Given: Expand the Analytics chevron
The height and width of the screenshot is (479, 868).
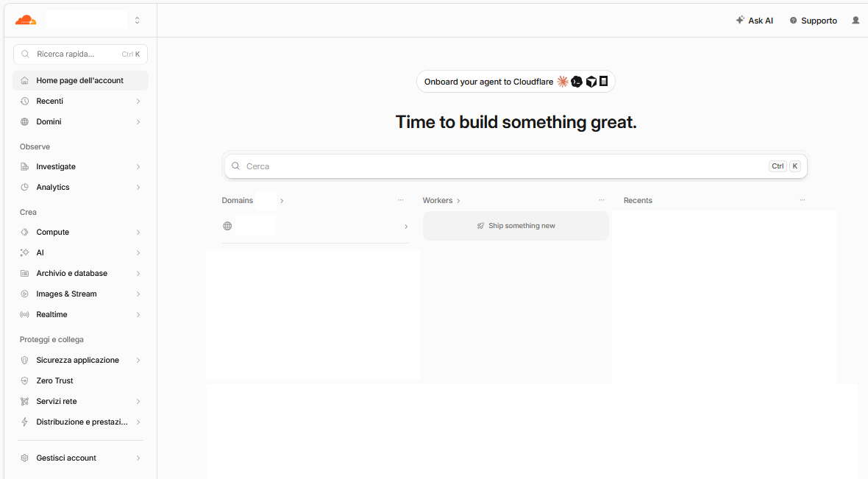Looking at the screenshot, I should point(138,187).
